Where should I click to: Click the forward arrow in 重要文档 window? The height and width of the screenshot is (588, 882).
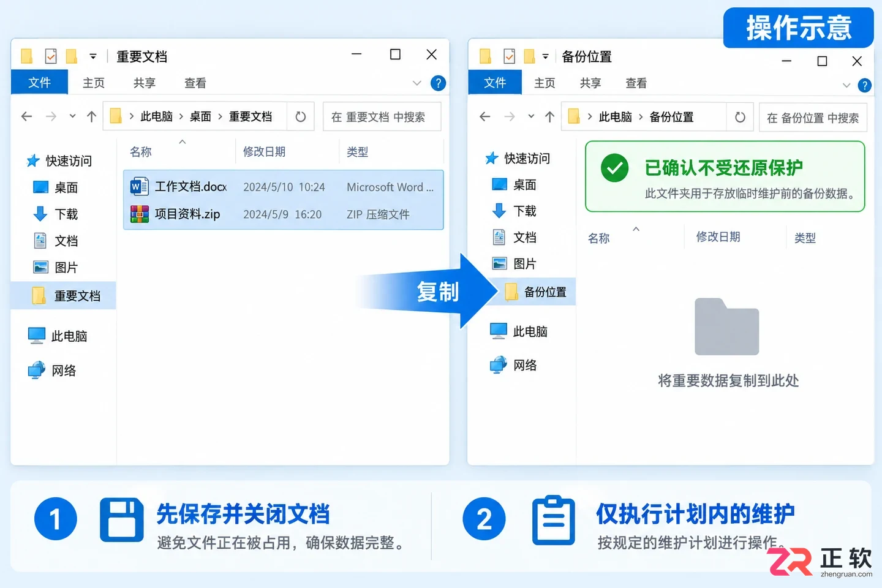tap(51, 116)
